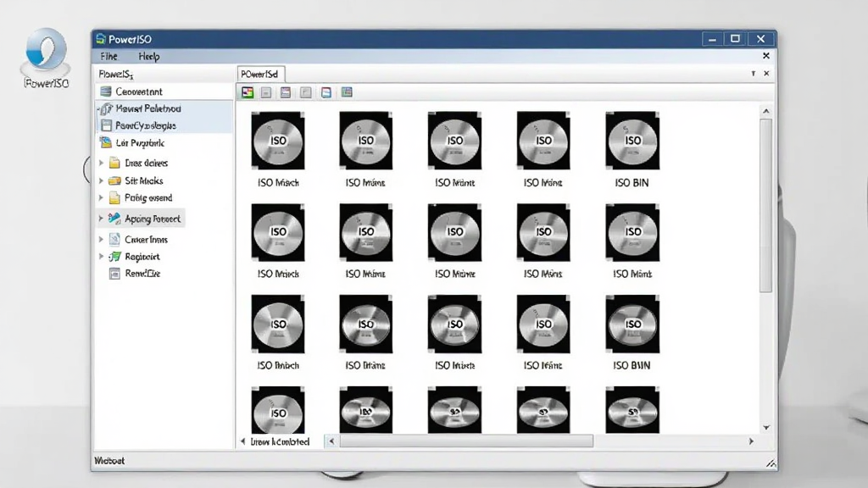Screen dimensions: 868x488
Task: Select the first ISO disc in the top row
Action: (278, 141)
